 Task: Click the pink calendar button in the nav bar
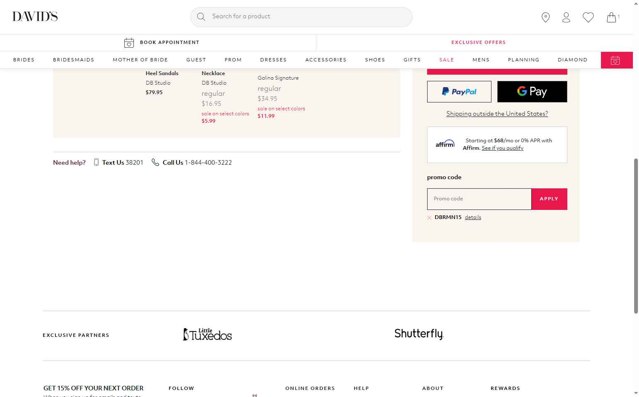coord(616,60)
